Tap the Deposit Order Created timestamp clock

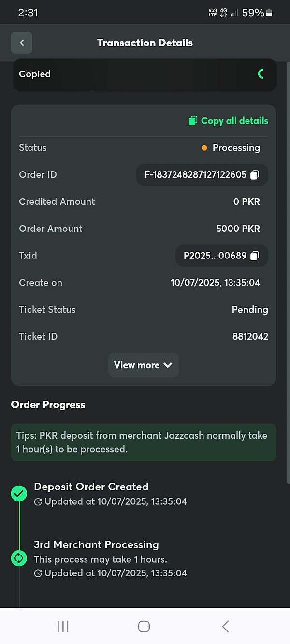pos(38,502)
